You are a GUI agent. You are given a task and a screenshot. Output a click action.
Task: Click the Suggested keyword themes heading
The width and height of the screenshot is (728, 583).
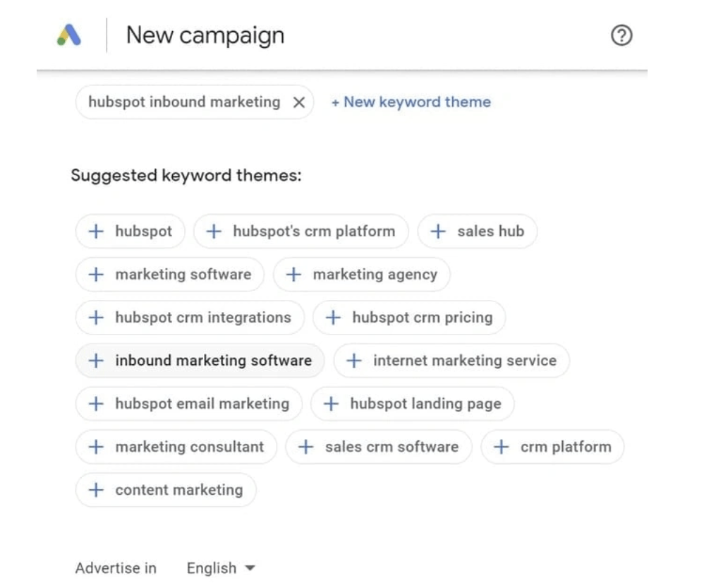[186, 176]
